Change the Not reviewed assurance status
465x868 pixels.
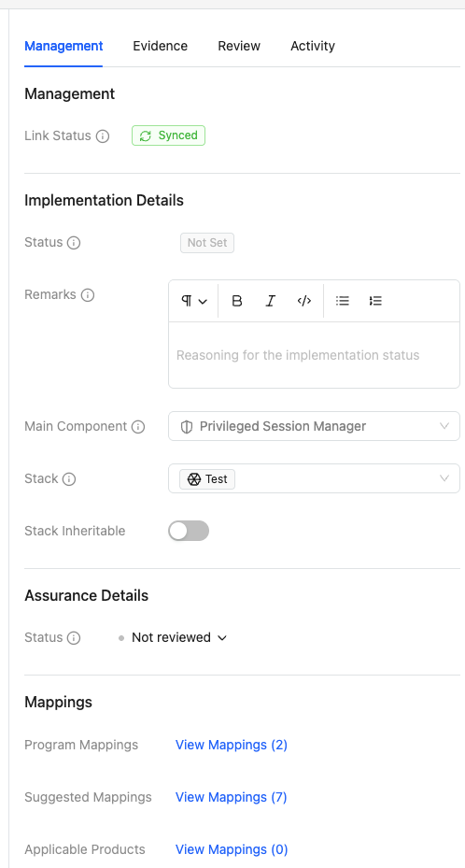click(173, 638)
